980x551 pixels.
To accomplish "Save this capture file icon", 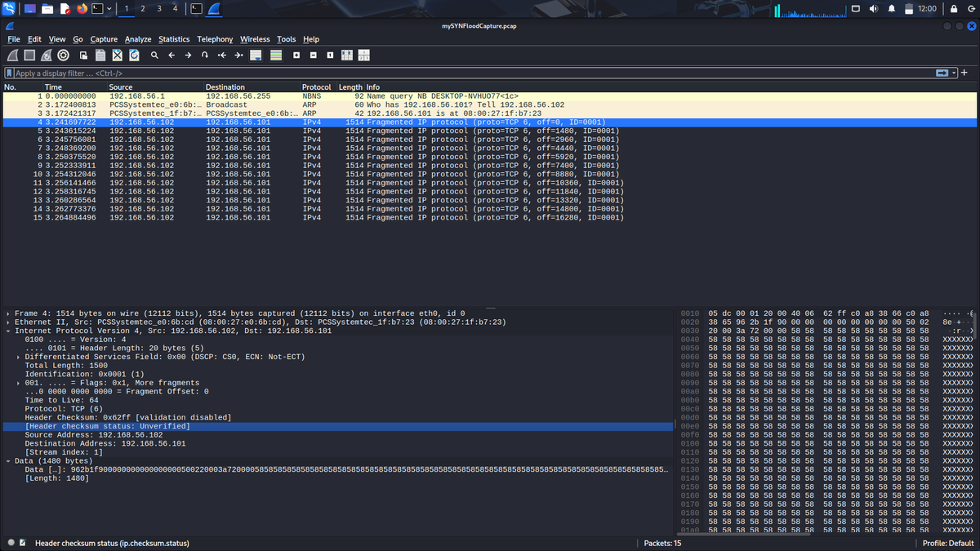I will point(100,56).
